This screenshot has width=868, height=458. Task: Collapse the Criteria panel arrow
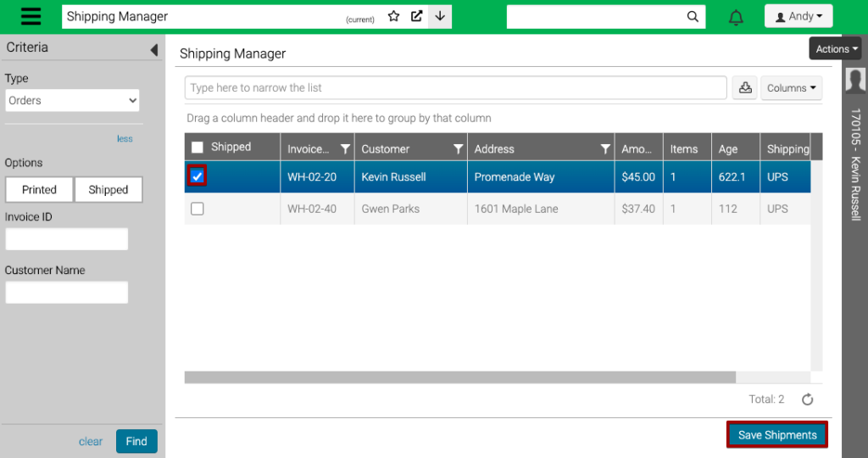tap(153, 50)
